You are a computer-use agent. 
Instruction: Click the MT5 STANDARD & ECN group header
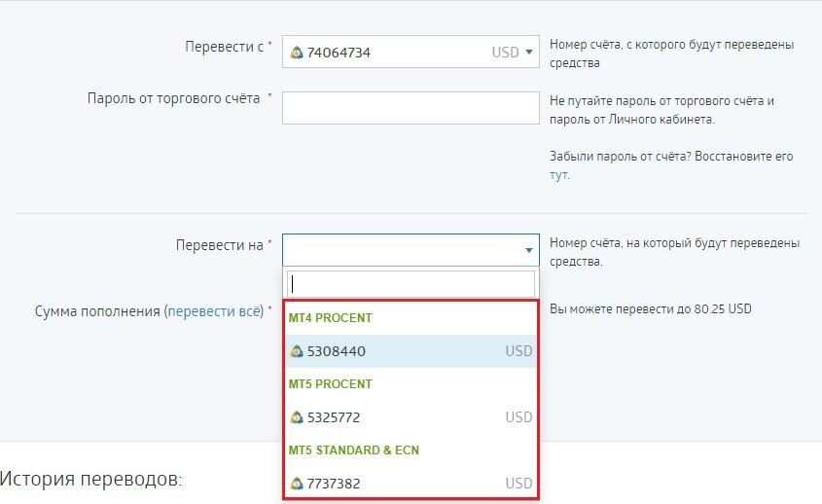(x=354, y=450)
